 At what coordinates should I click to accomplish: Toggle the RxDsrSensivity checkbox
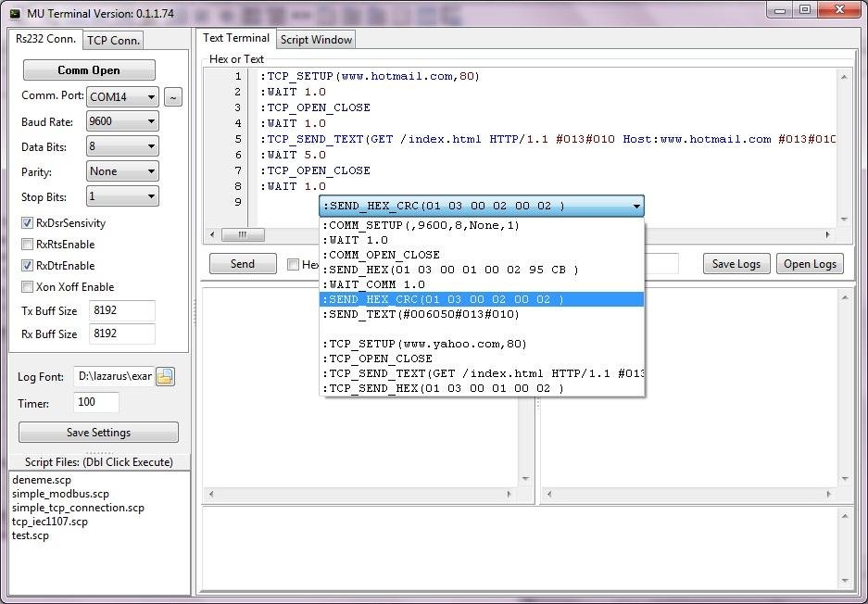pos(28,223)
